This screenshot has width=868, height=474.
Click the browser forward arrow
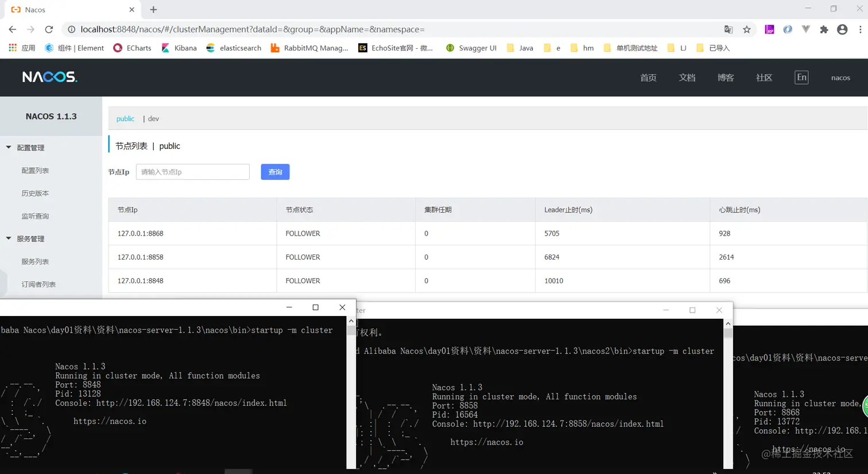(x=31, y=29)
